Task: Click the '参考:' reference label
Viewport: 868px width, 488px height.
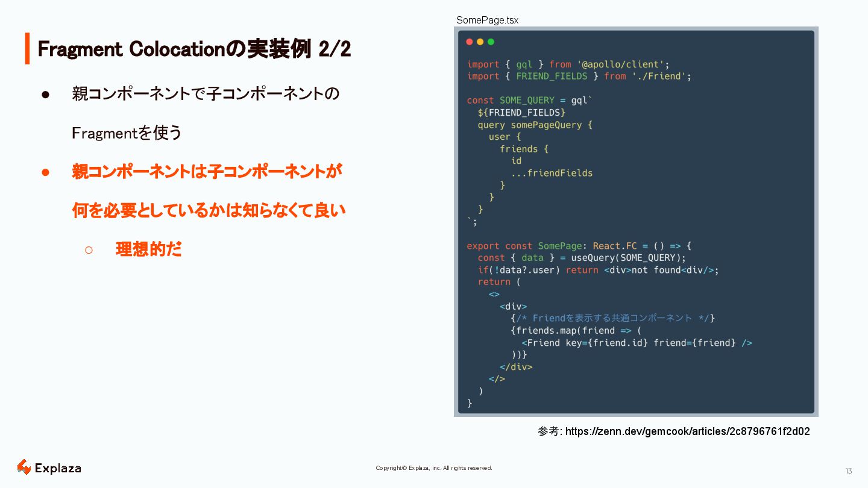Action: pyautogui.click(x=550, y=431)
